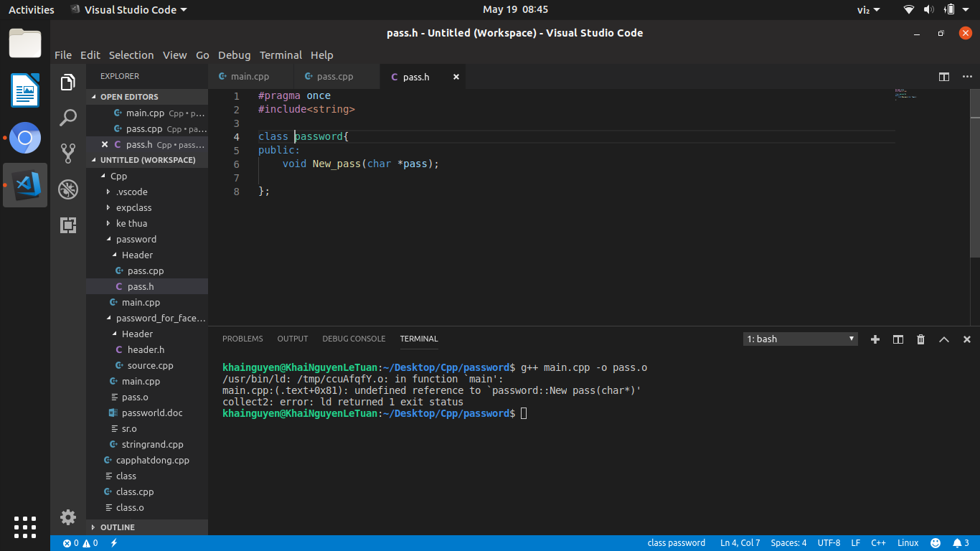The image size is (980, 551).
Task: Open the Source Control view
Action: click(68, 153)
